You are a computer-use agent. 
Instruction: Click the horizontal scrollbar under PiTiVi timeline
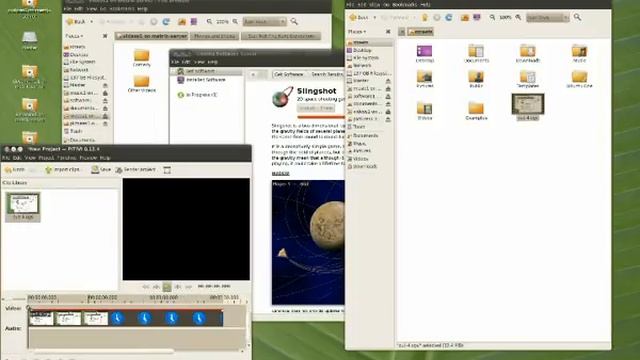point(104,351)
